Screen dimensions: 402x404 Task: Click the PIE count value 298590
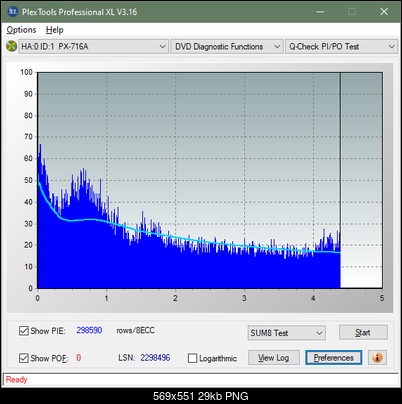(89, 330)
